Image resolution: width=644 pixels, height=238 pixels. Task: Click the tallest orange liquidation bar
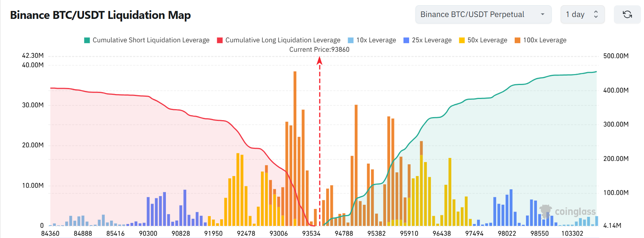pos(295,148)
